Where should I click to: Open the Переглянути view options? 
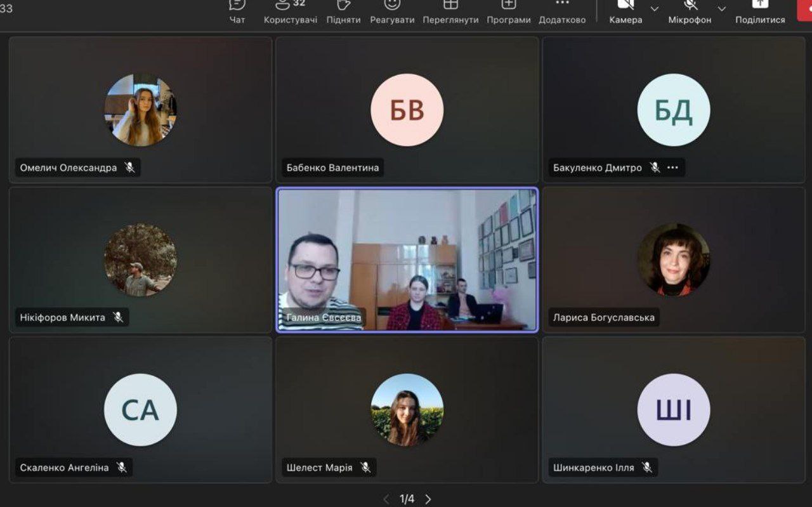450,11
